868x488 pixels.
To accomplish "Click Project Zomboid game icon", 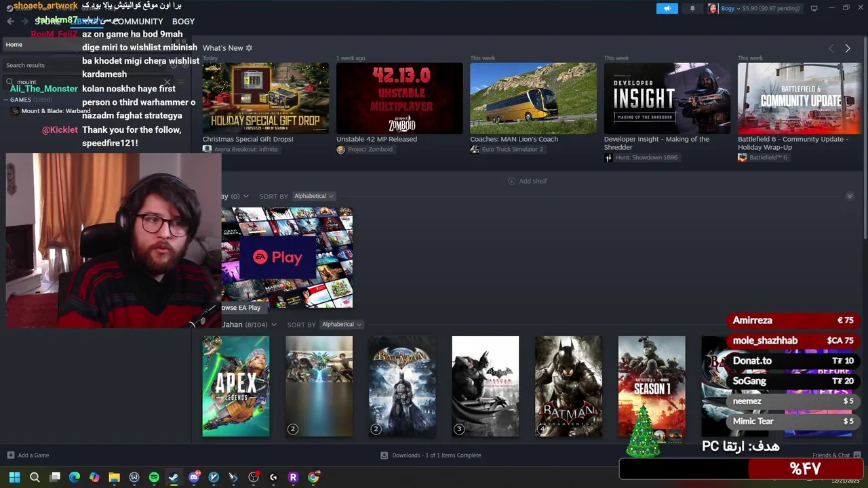I will [341, 149].
